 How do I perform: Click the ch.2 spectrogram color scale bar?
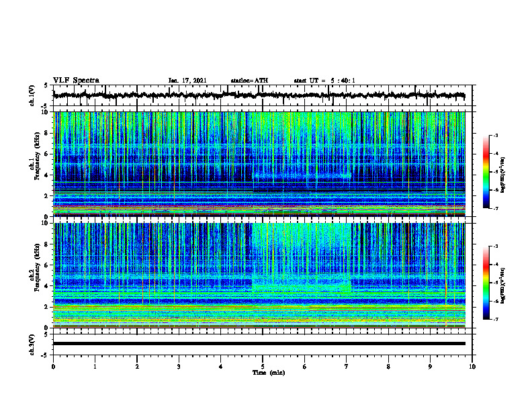(486, 283)
